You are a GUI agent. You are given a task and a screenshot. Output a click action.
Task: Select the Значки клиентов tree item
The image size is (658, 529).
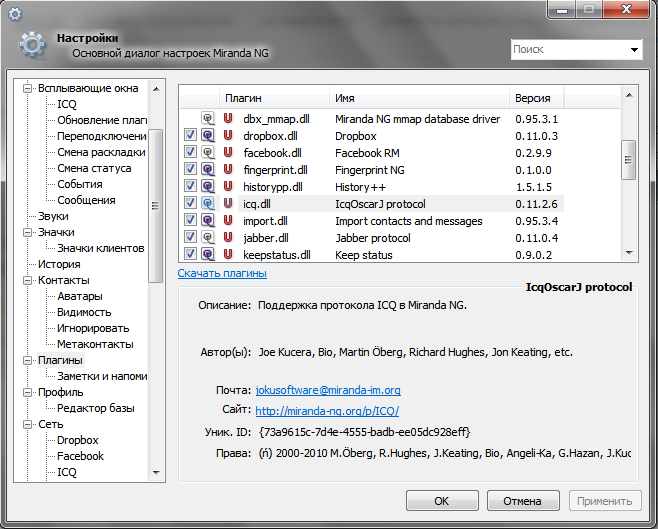pos(101,248)
